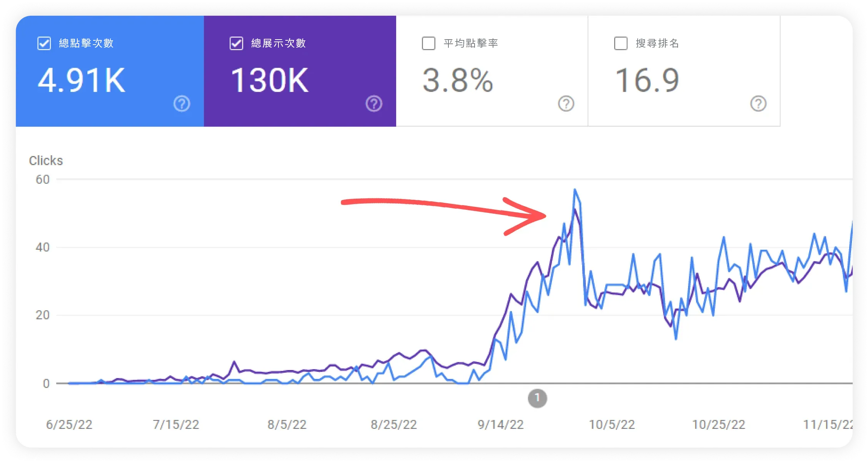The width and height of the screenshot is (868, 463).
Task: Open help tooltip on 總點擊次數 card
Action: [181, 104]
